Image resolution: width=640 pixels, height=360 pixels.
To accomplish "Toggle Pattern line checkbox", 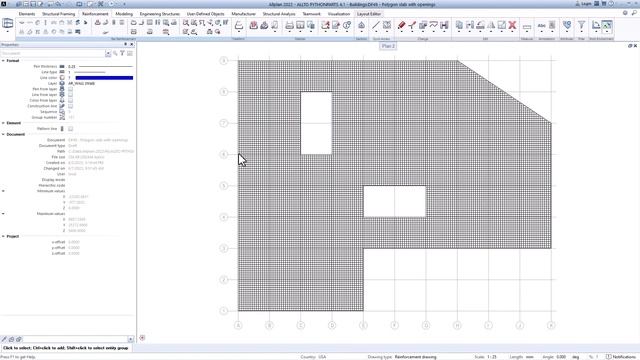I will point(71,129).
